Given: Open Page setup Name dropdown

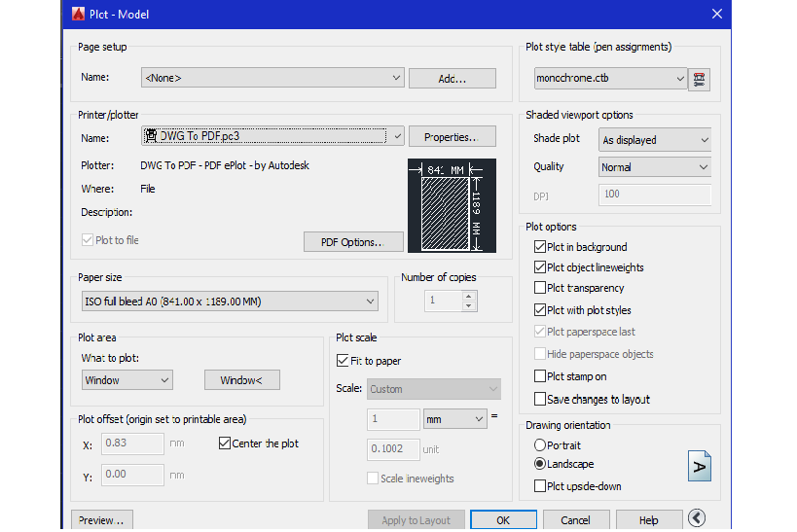Looking at the screenshot, I should pyautogui.click(x=272, y=78).
